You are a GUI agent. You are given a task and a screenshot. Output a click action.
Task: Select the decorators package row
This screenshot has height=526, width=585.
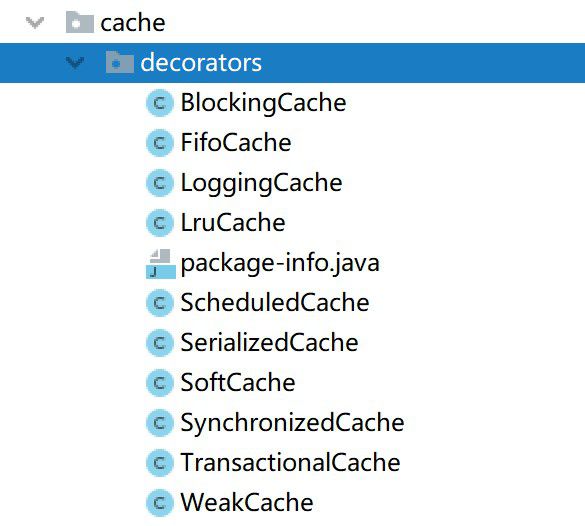click(292, 63)
